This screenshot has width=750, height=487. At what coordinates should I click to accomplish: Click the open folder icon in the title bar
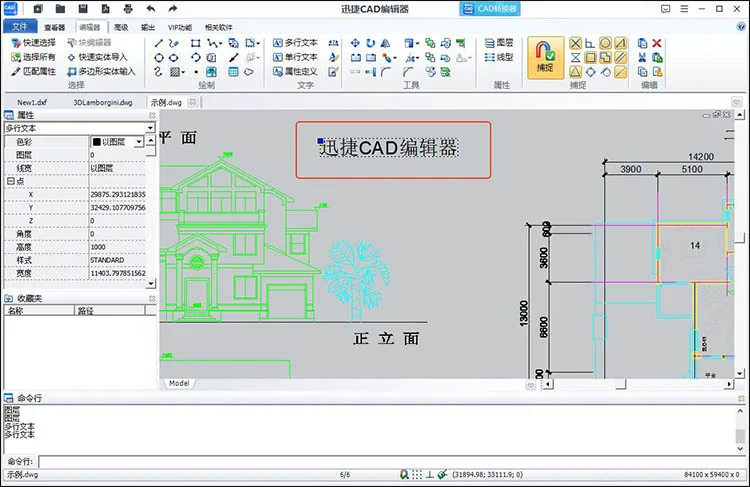[x=60, y=9]
